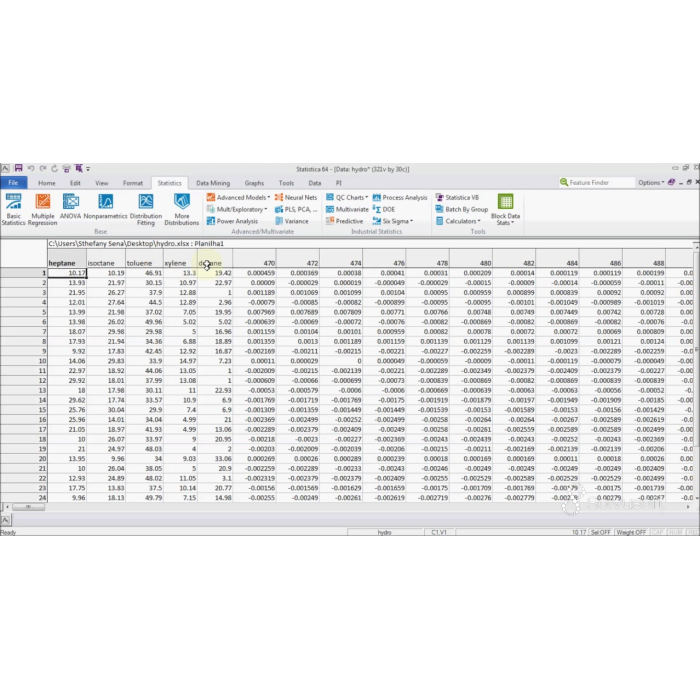This screenshot has height=700, width=700.
Task: Click the small icon below the horizontal scrollbar
Action: click(x=5, y=520)
